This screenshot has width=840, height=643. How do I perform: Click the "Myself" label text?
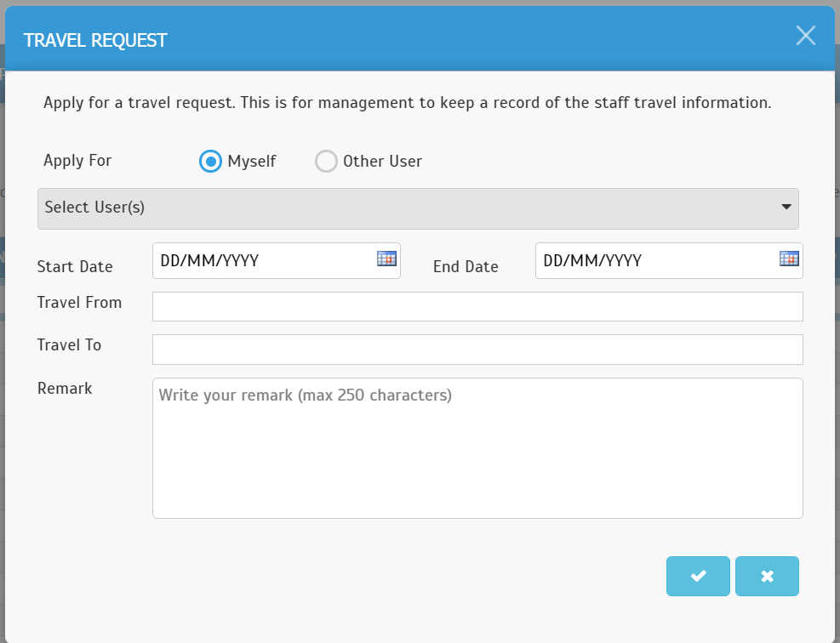pyautogui.click(x=252, y=161)
